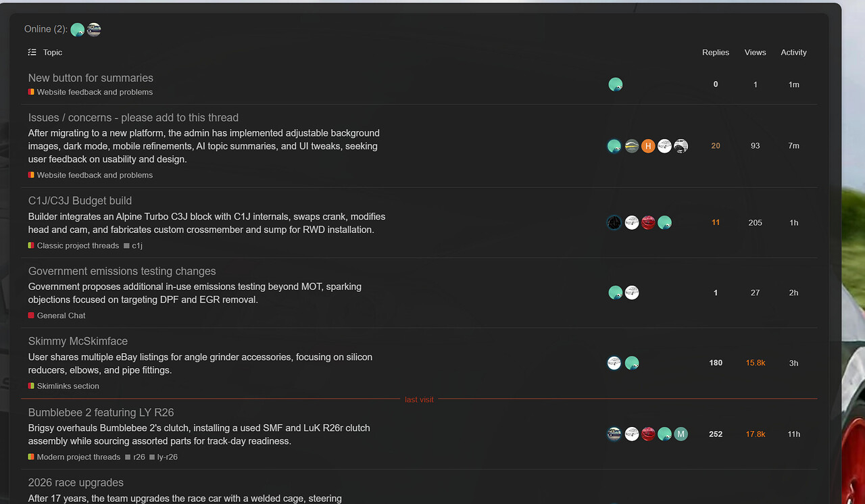
Task: Click the teal avatar in Online users
Action: point(78,30)
